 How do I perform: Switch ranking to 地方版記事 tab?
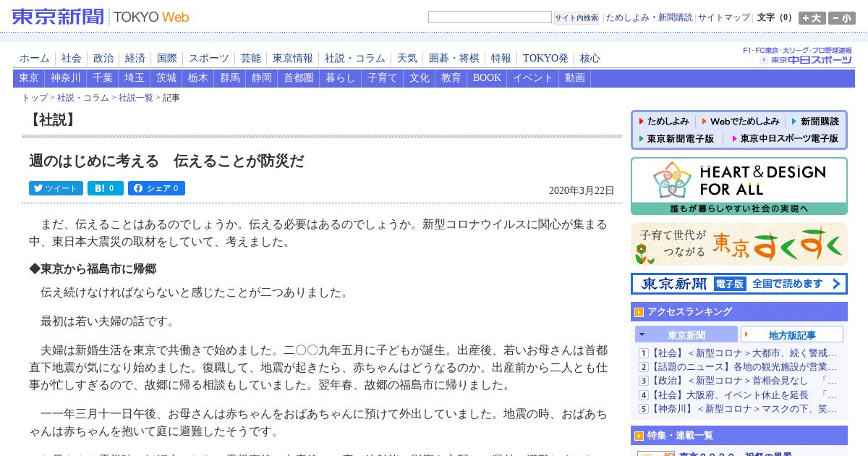[792, 334]
